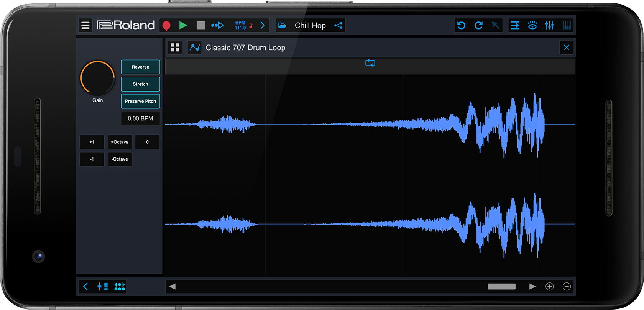Raise pitch with the +Octave button

pyautogui.click(x=120, y=142)
